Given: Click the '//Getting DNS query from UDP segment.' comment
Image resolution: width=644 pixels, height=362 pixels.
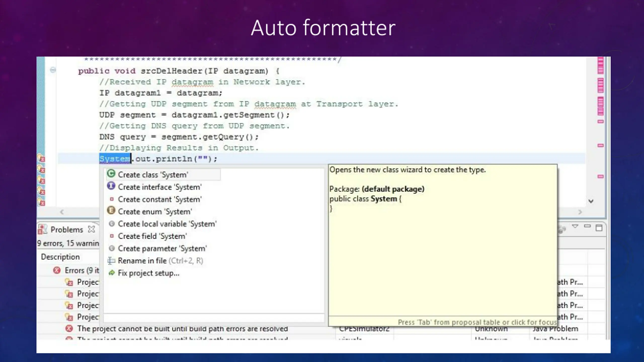Looking at the screenshot, I should tap(194, 126).
